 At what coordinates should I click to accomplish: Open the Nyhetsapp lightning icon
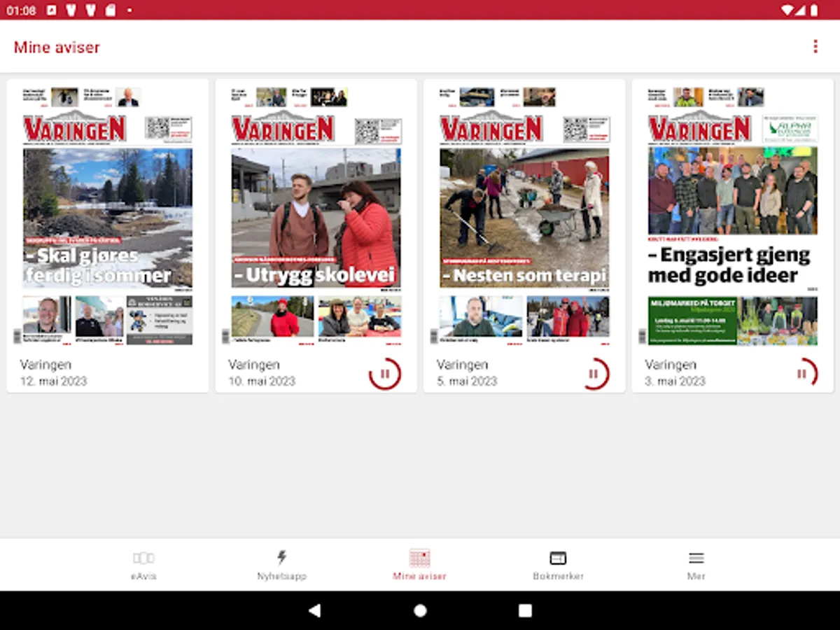[281, 557]
